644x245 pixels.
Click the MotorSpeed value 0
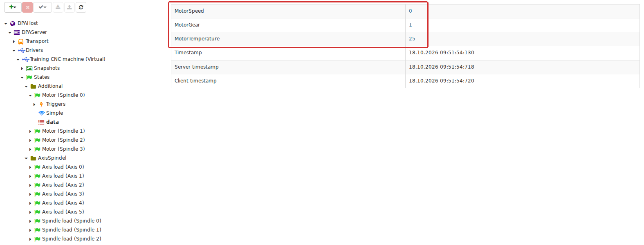click(411, 11)
